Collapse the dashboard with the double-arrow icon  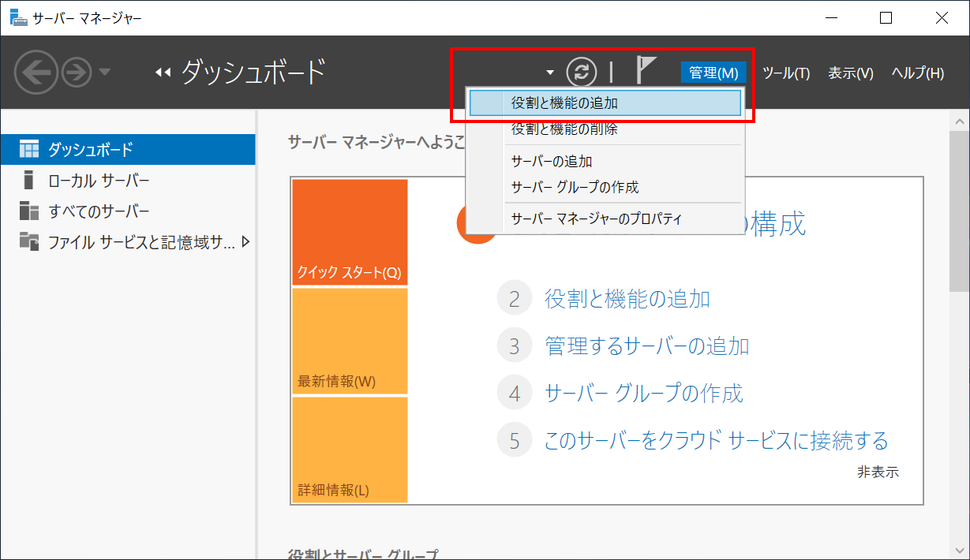[x=163, y=72]
